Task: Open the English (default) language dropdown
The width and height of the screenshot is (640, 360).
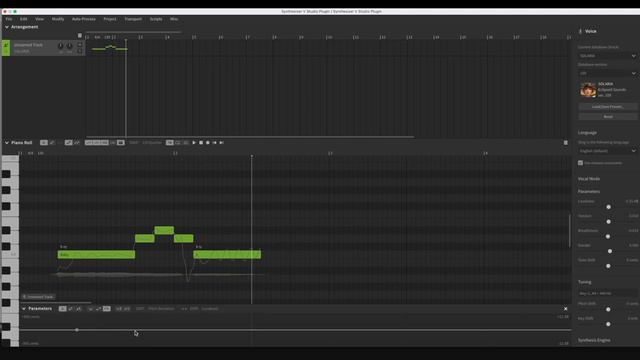Action: (x=607, y=151)
